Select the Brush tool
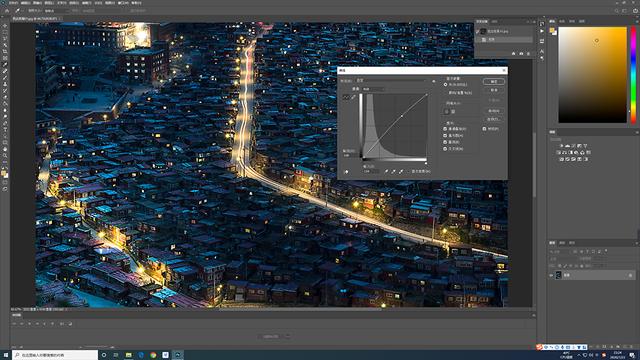The height and width of the screenshot is (360, 640). [x=5, y=78]
